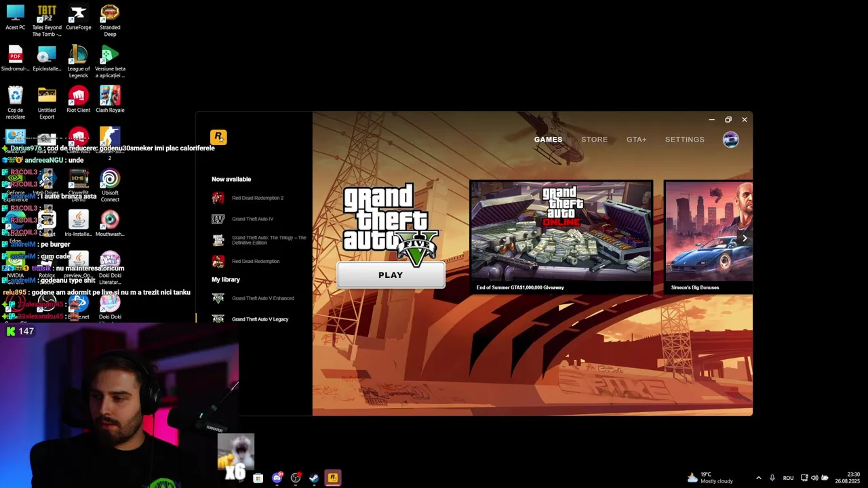Minimize the Rockstar Games Launcher window
868x488 pixels.
(711, 120)
